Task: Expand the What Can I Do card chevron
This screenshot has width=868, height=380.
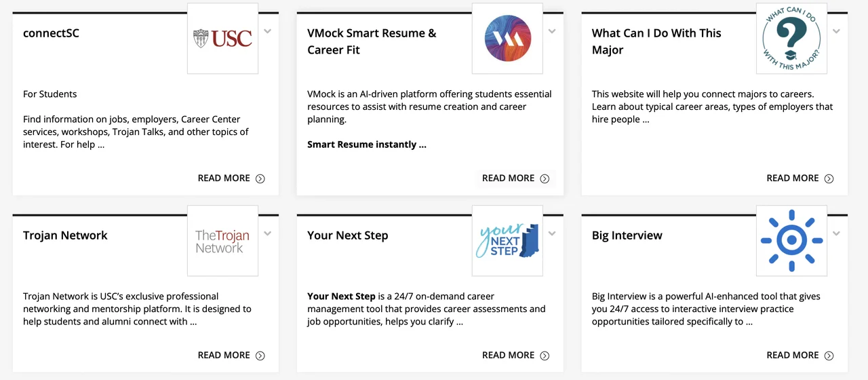Action: [x=836, y=31]
